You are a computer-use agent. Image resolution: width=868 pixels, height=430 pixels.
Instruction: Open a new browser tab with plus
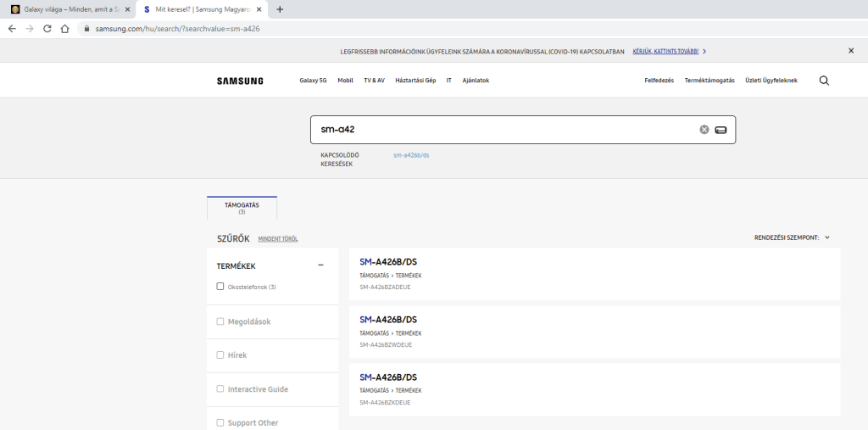pos(281,9)
